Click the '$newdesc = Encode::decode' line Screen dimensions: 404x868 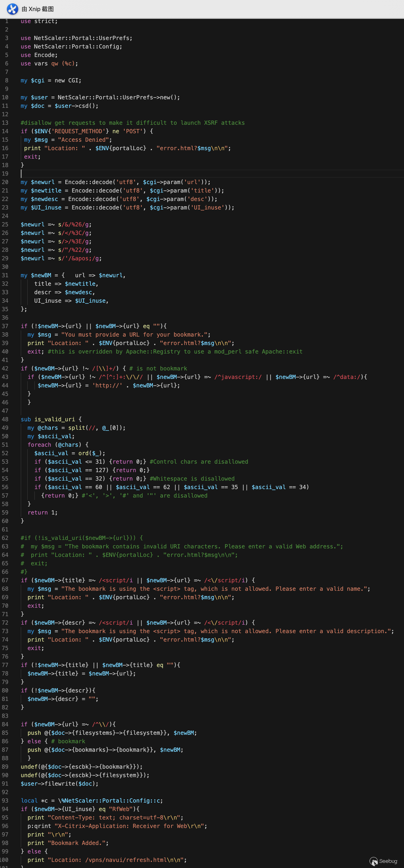[119, 199]
